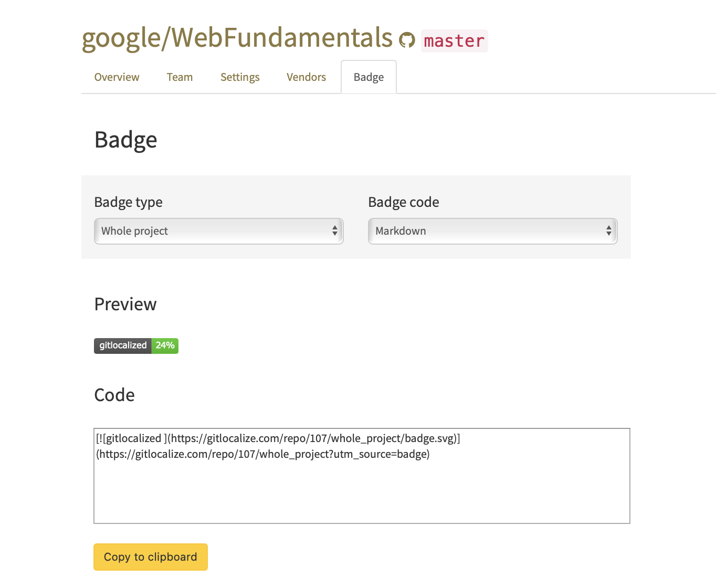The image size is (716, 588).
Task: Click the stepper arrows on Whole project select
Action: pos(334,231)
